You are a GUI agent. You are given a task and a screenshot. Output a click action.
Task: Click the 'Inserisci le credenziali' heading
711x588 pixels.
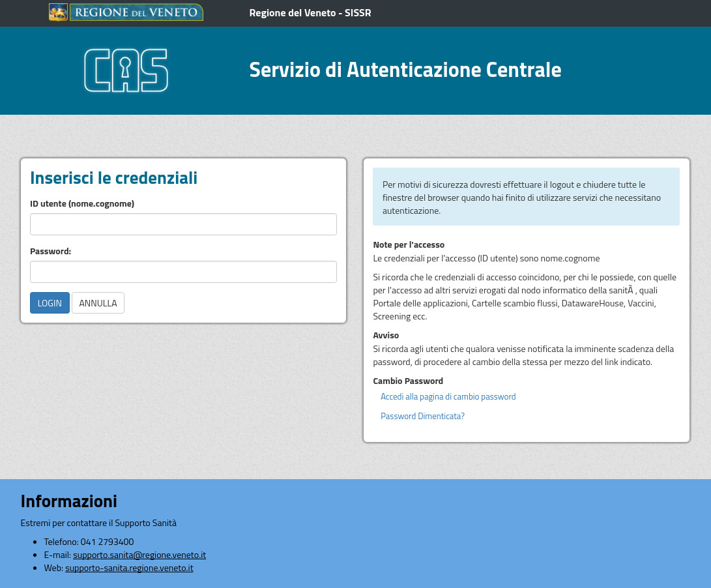point(113,178)
